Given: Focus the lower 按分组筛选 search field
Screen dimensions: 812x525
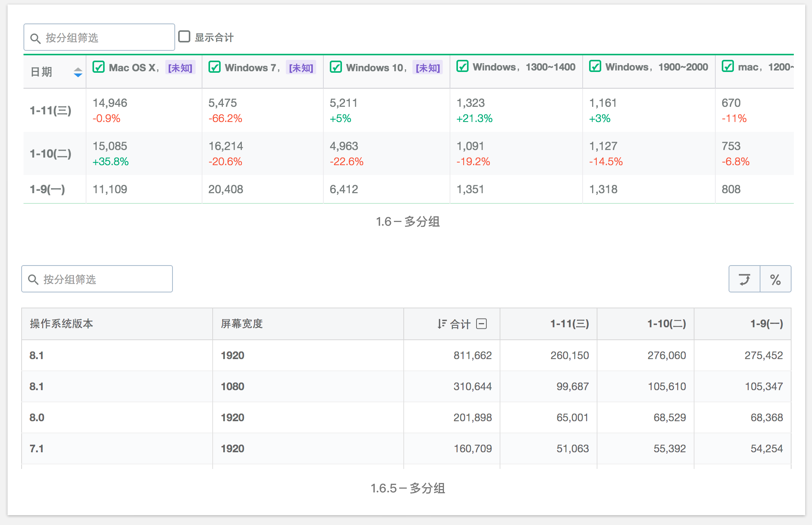Looking at the screenshot, I should (104, 279).
